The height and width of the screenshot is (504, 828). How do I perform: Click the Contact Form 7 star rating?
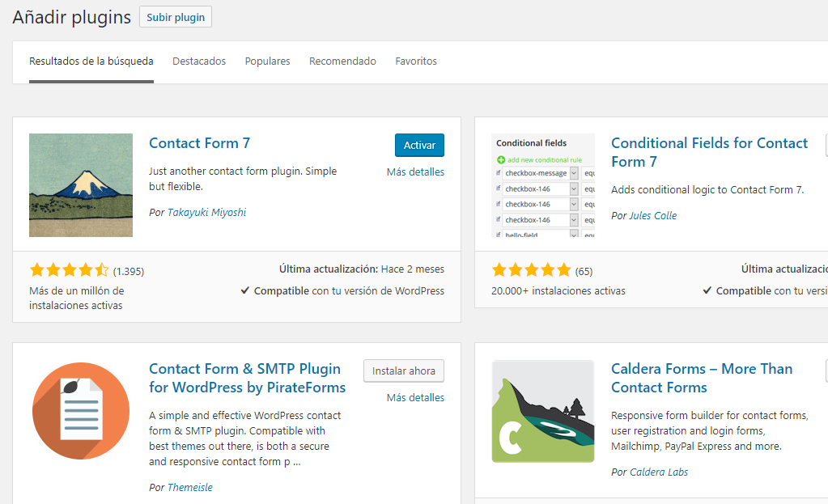69,271
